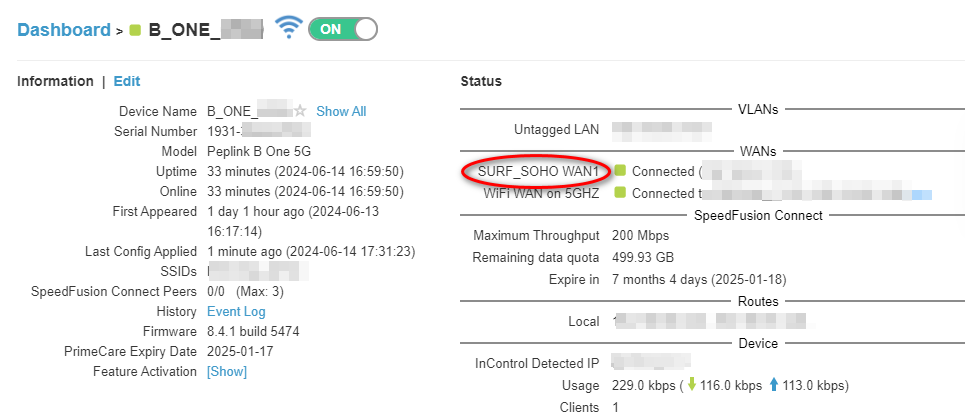965x416 pixels.
Task: Click SURF_SOHO WAN1 green status indicator
Action: tap(620, 171)
